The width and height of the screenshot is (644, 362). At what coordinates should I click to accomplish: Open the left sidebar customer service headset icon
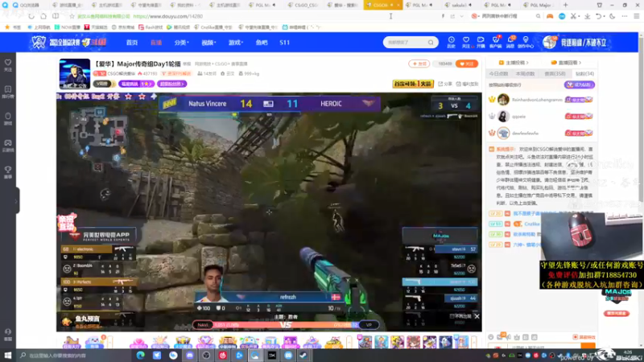pos(8,334)
